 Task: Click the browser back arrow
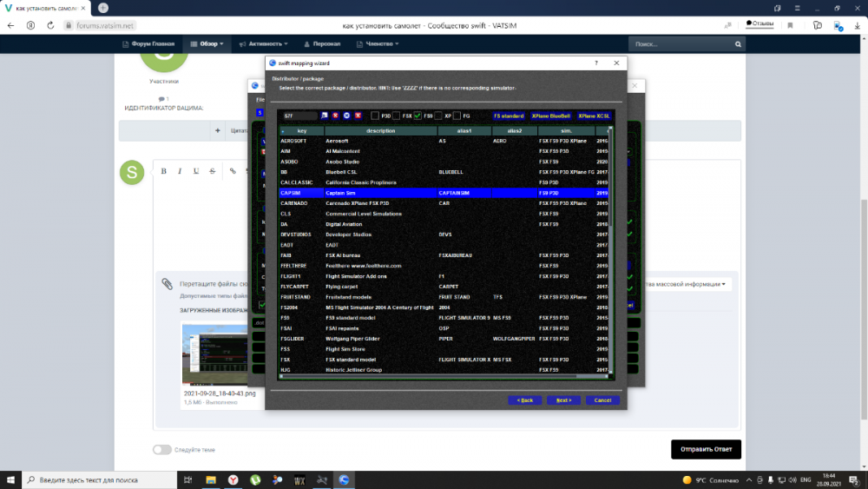tap(11, 25)
